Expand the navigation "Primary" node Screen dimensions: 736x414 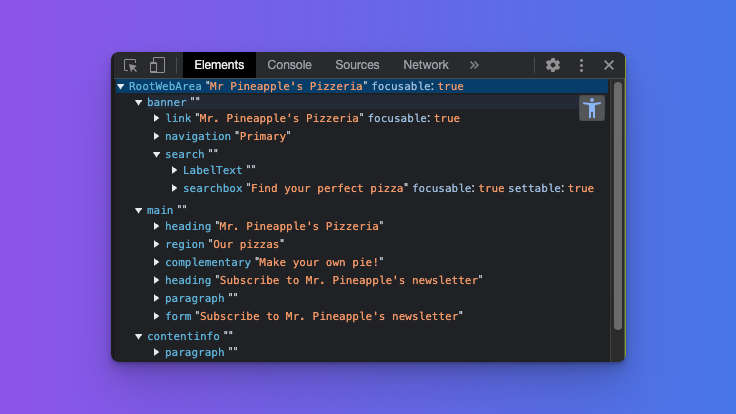(157, 136)
